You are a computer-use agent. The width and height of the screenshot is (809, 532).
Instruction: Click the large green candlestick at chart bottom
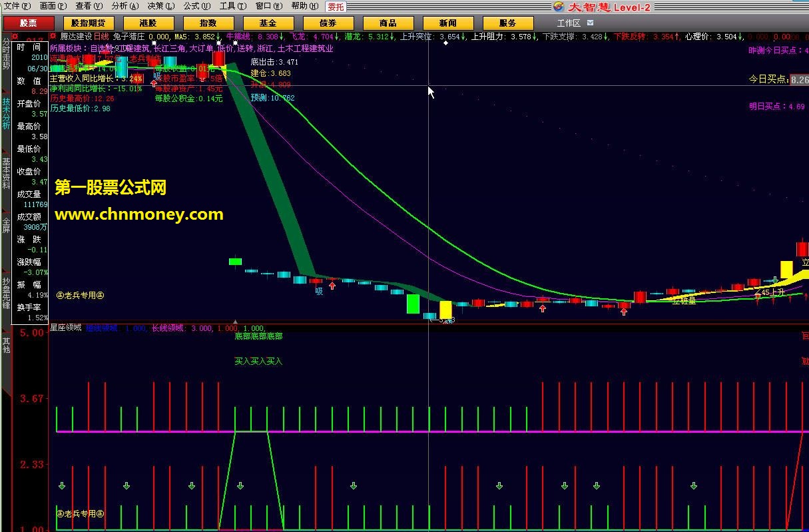[413, 304]
